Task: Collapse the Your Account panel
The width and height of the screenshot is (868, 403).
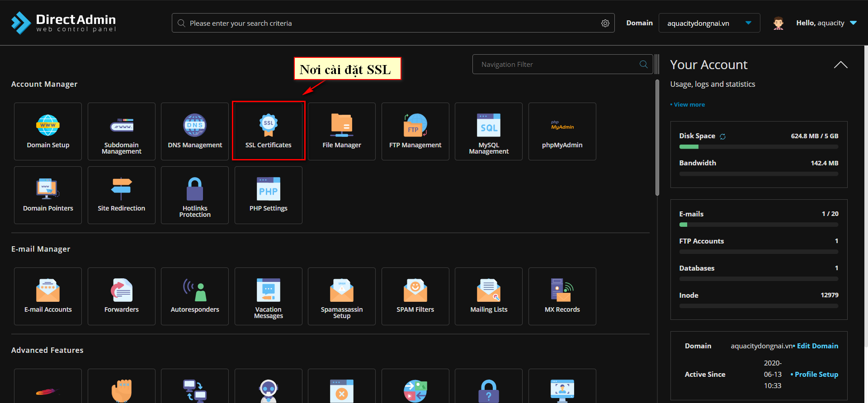Action: [840, 65]
